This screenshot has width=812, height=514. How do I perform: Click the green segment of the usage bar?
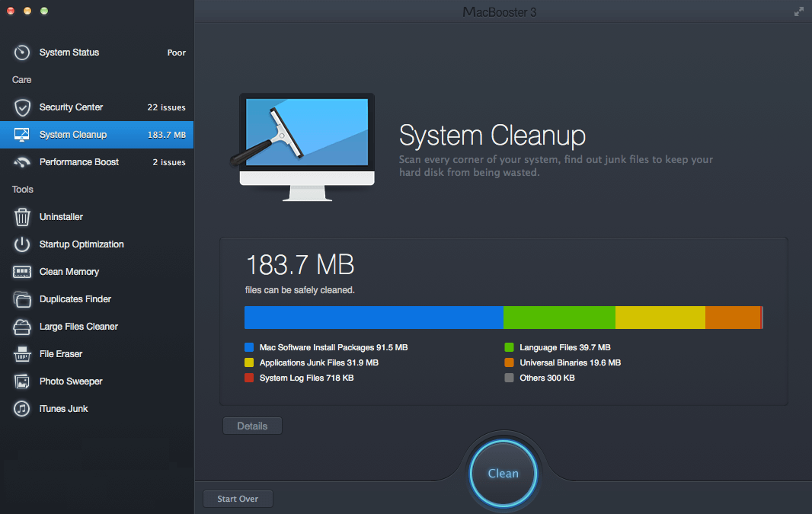click(559, 318)
